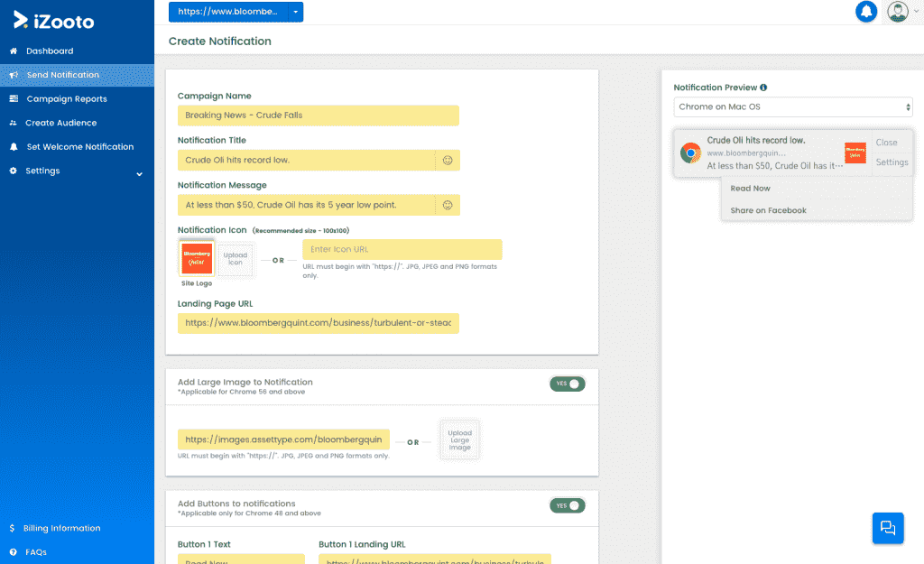Go to Dashboard in sidebar

tap(50, 51)
